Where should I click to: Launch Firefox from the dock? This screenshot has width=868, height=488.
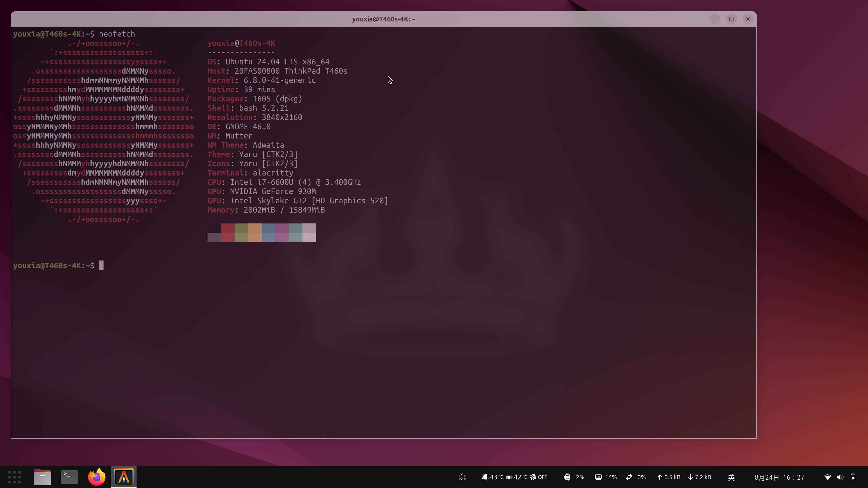click(97, 477)
